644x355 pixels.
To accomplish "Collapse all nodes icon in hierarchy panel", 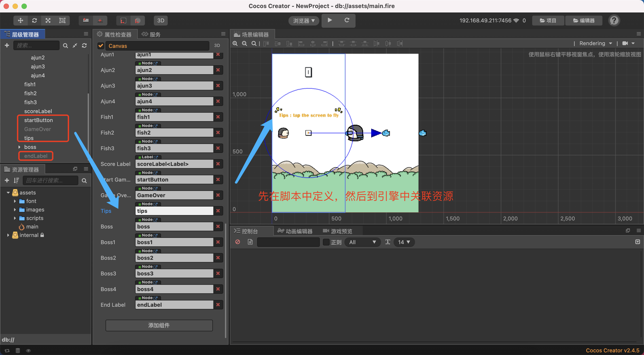I will pos(75,46).
